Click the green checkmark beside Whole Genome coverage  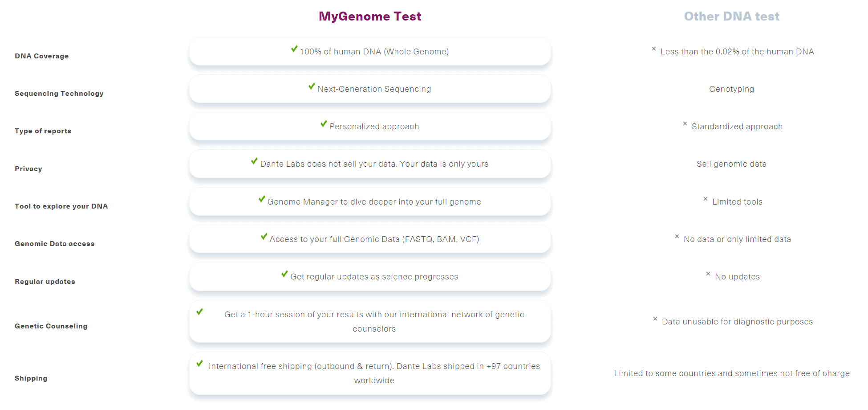click(x=294, y=49)
